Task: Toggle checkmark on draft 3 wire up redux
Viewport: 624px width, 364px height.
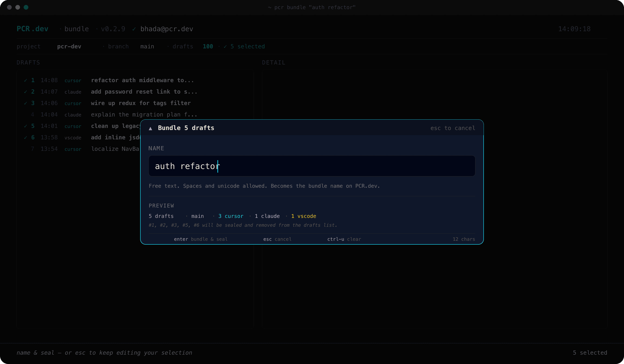Action: point(25,103)
